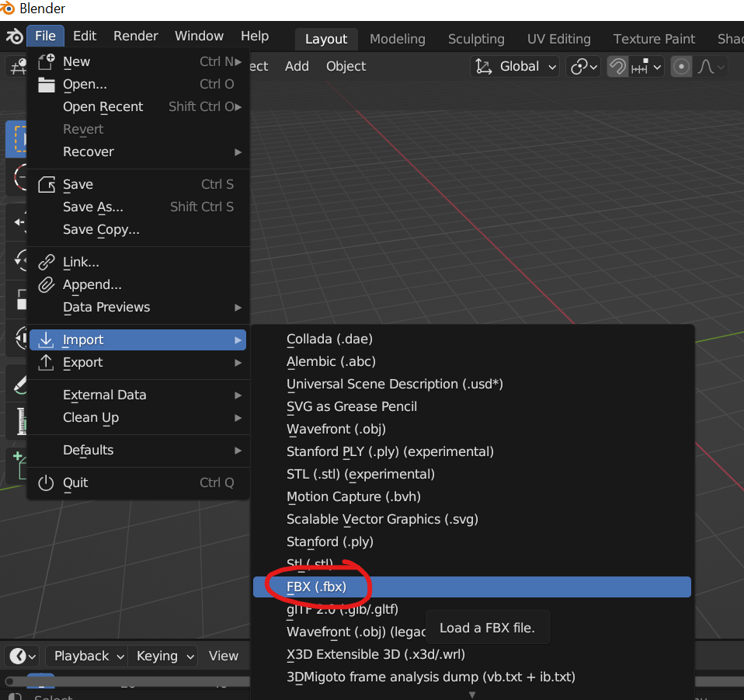
Task: Select Scalable Vector Graphics (.svg) import
Action: [x=472, y=520]
